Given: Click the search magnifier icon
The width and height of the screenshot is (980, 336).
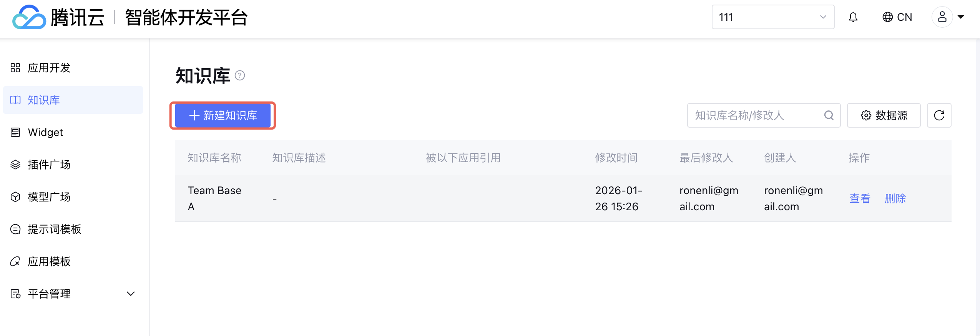Looking at the screenshot, I should tap(829, 115).
